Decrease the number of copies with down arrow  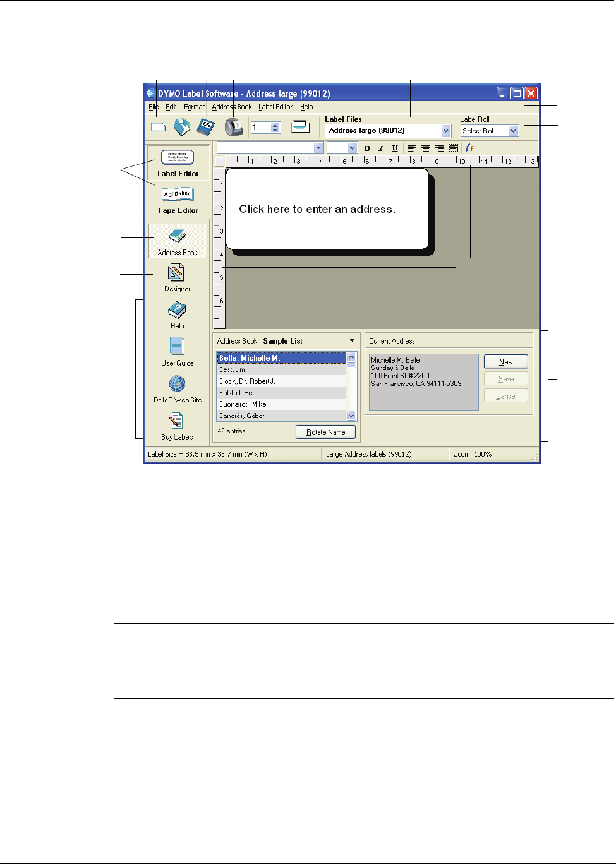click(275, 130)
